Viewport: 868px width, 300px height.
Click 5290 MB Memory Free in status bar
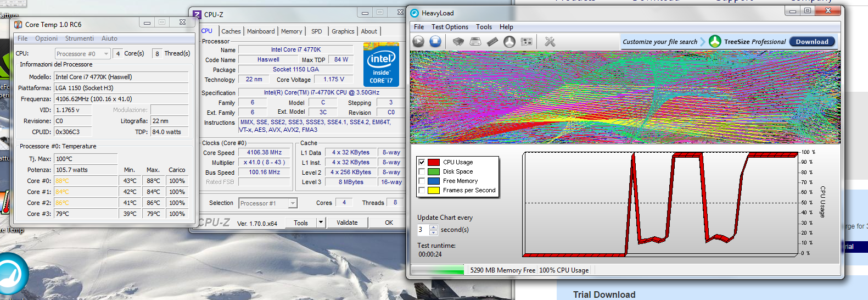[x=503, y=270]
